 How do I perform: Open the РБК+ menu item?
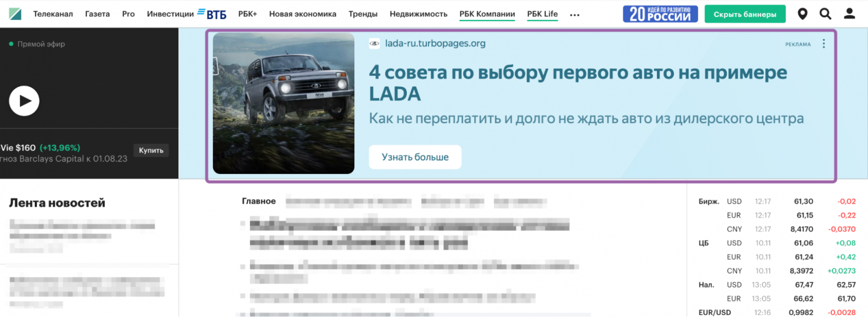[247, 14]
